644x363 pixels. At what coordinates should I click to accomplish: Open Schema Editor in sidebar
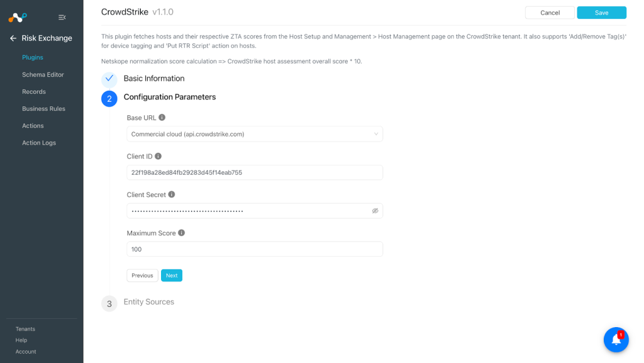point(43,75)
